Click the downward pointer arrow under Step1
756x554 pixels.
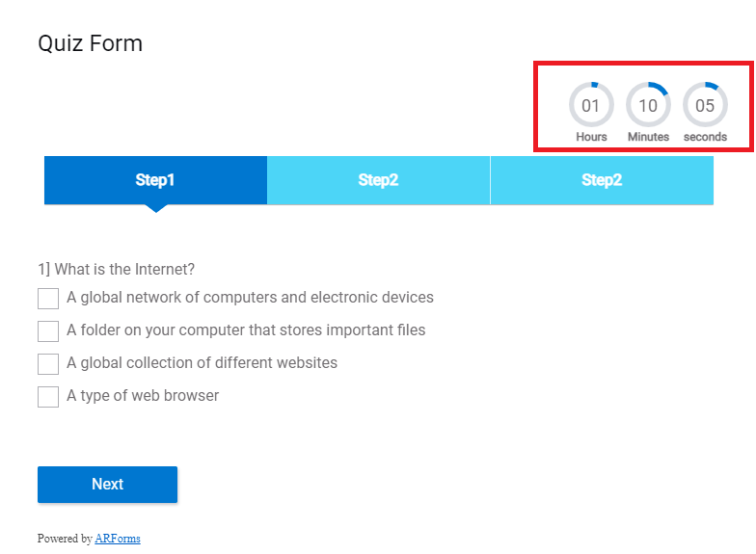coord(155,207)
